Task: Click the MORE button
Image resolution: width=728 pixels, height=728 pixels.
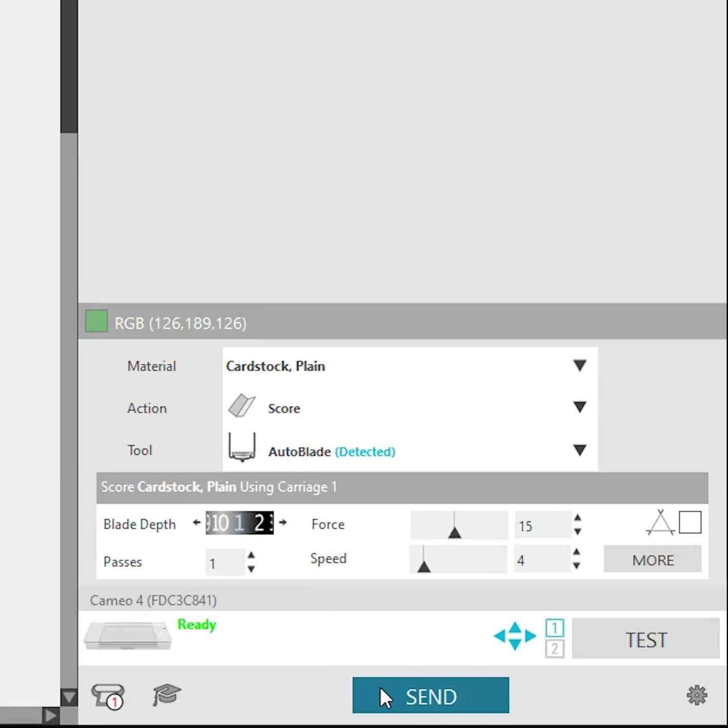Action: coord(653,559)
